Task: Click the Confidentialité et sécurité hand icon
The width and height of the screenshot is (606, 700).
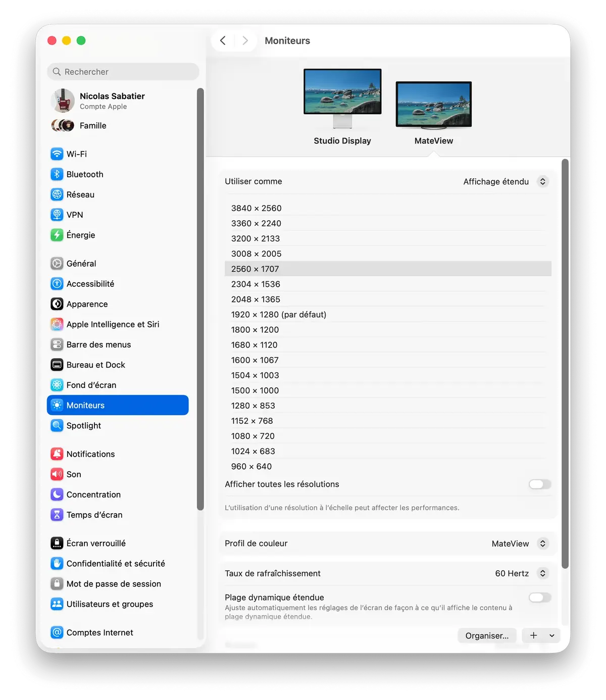Action: click(x=57, y=564)
